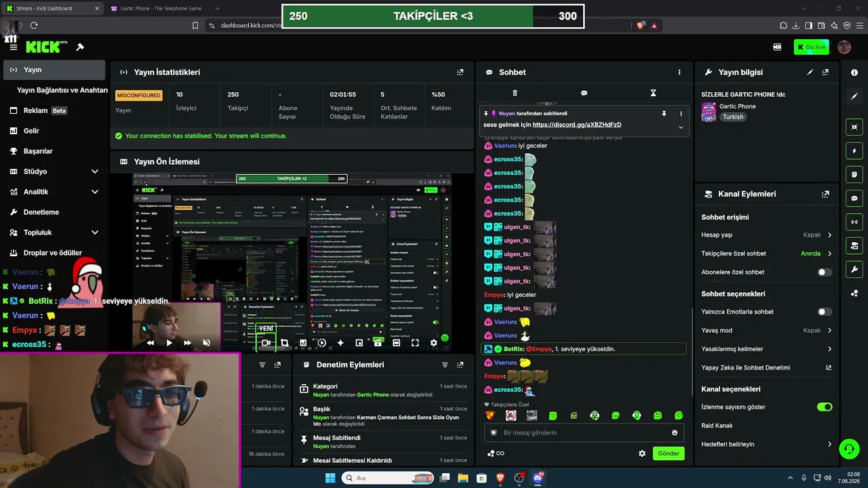Pop out the Denetim Eylemleri panel

(x=460, y=365)
